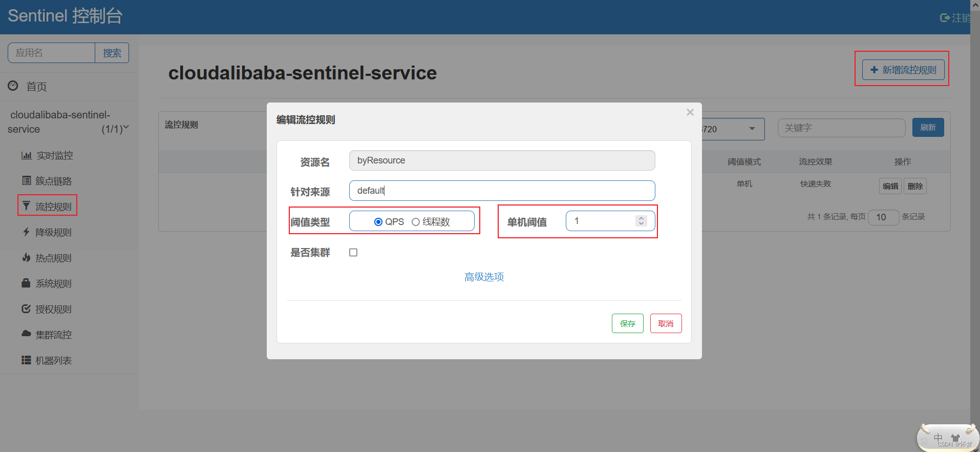The width and height of the screenshot is (980, 452).
Task: Click the list icon for 簇点链路
Action: pos(26,180)
